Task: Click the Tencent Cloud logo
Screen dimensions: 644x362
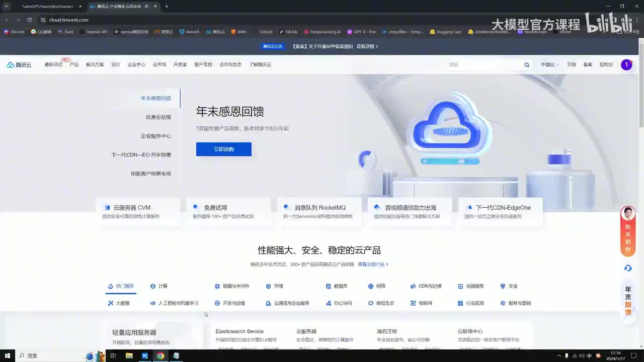Action: (x=19, y=65)
